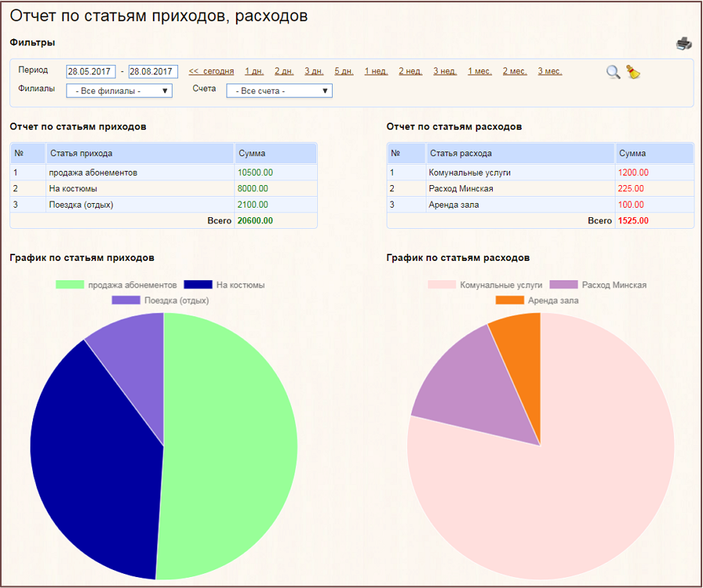
Task: Click the income total 20600.00
Action: [255, 220]
